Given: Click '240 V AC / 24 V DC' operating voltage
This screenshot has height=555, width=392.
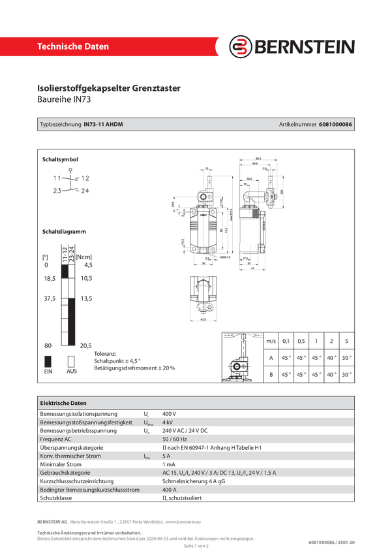Looking at the screenshot, I should tap(185, 431).
